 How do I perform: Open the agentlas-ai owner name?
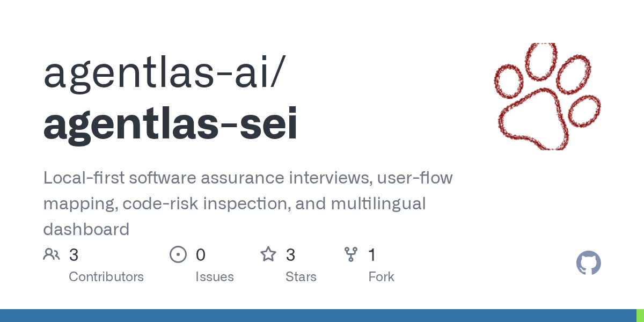162,74
